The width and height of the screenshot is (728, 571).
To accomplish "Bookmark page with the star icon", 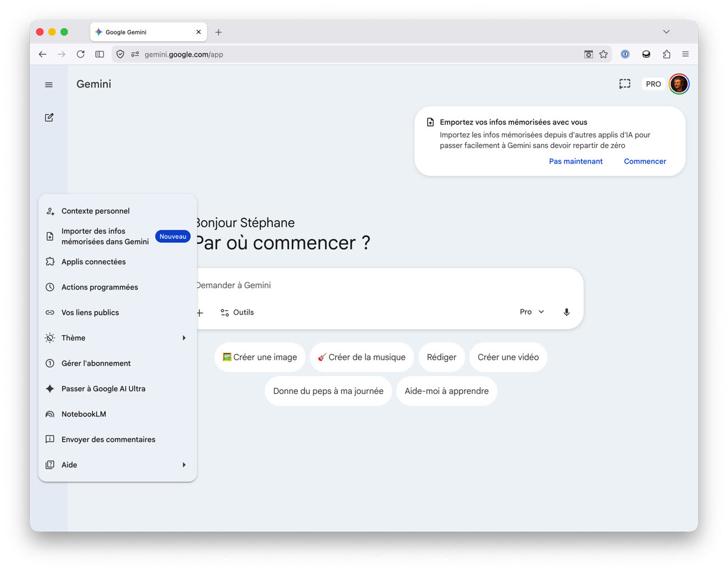I will (603, 54).
